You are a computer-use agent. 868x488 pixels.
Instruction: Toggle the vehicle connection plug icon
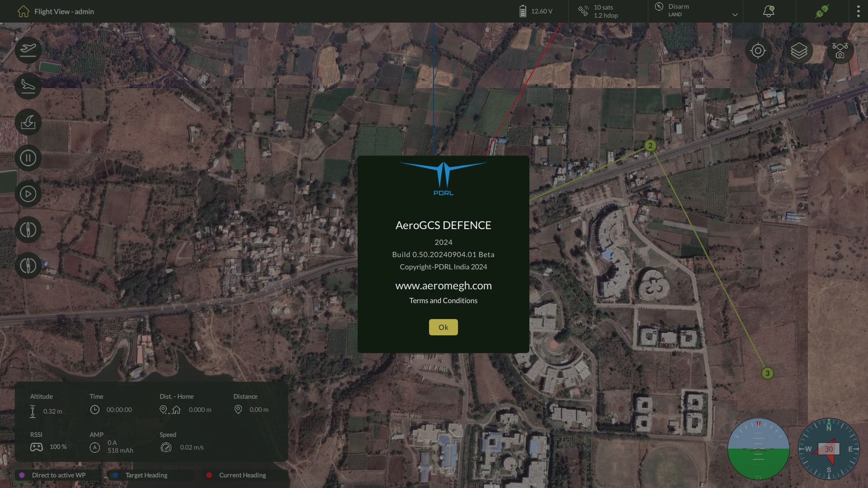click(x=822, y=11)
